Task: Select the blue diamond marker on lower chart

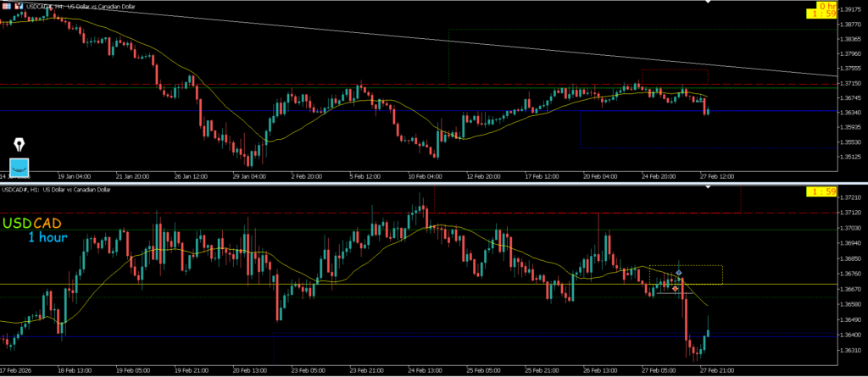Action: (679, 273)
